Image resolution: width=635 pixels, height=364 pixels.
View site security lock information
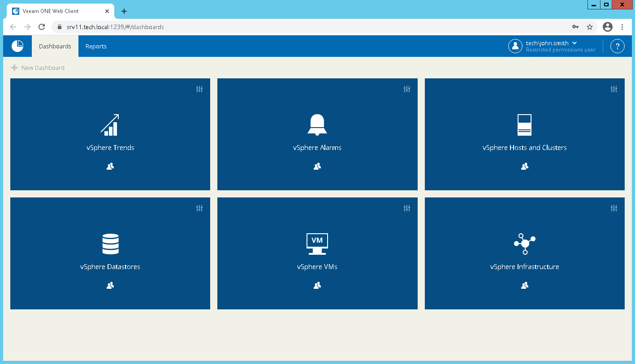point(59,27)
